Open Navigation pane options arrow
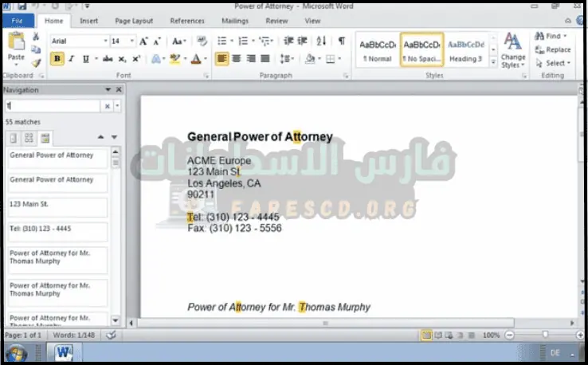The height and width of the screenshot is (365, 588). tap(108, 89)
